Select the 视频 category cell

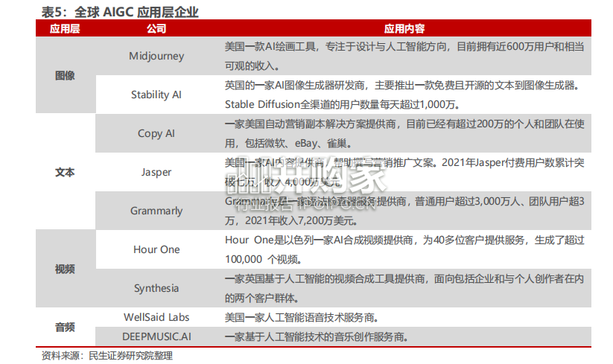point(65,269)
